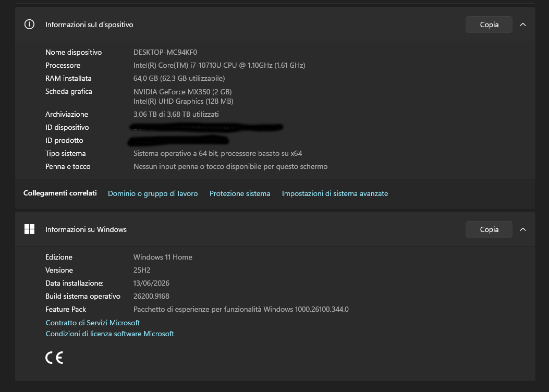Click the Nome dispositivo label
This screenshot has height=392, width=549.
(x=74, y=52)
